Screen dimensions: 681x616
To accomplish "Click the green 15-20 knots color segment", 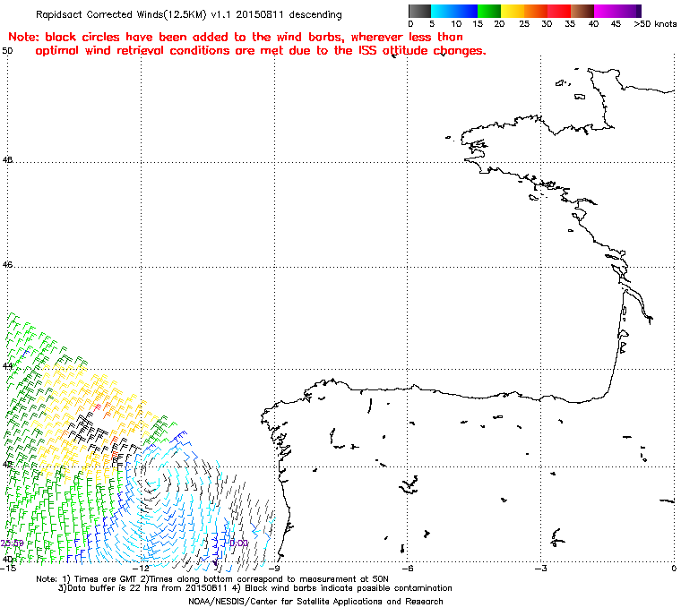I will (x=489, y=11).
